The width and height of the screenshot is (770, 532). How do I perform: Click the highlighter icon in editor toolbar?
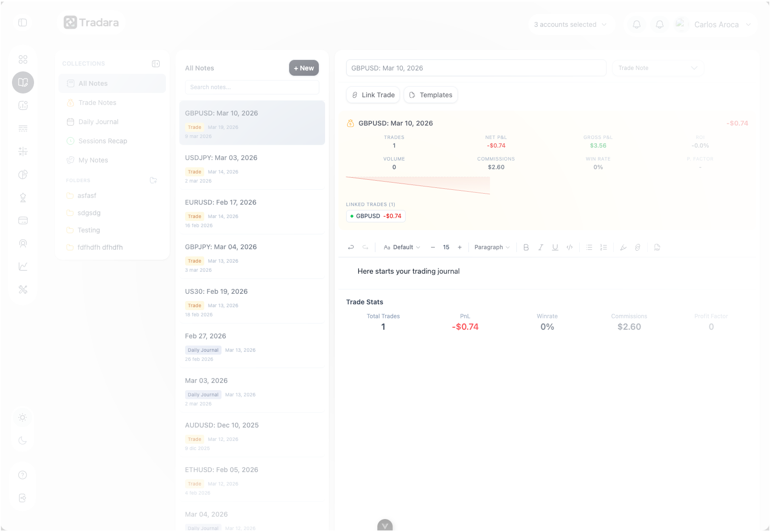point(623,247)
